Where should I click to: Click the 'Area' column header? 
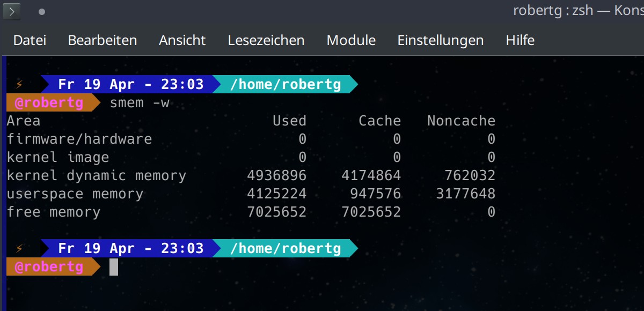click(x=24, y=121)
